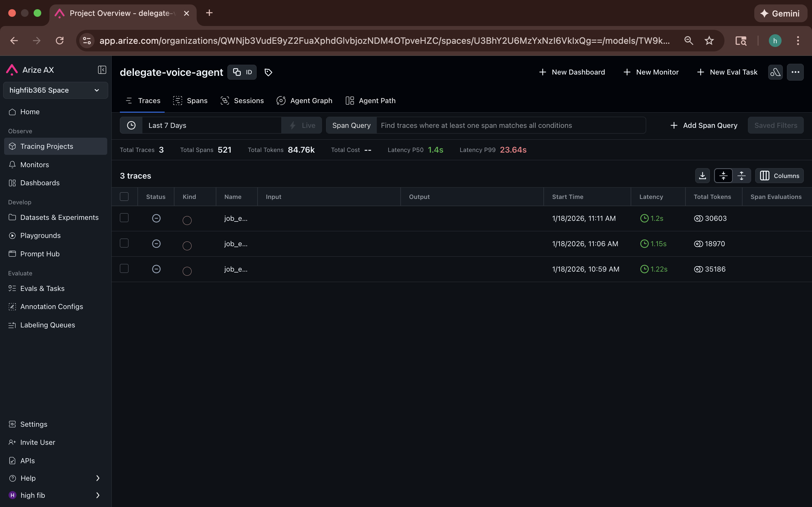Open the highfib365 Space dropdown

click(x=55, y=90)
